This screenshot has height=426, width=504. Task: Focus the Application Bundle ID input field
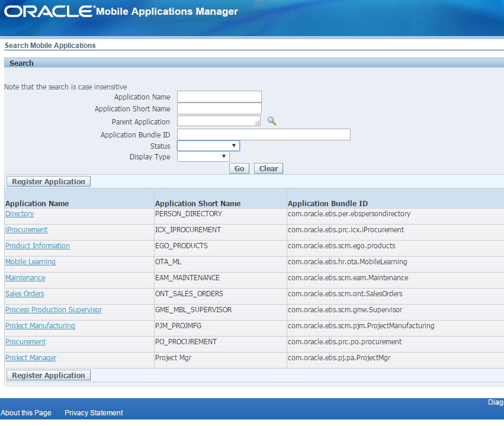point(264,134)
